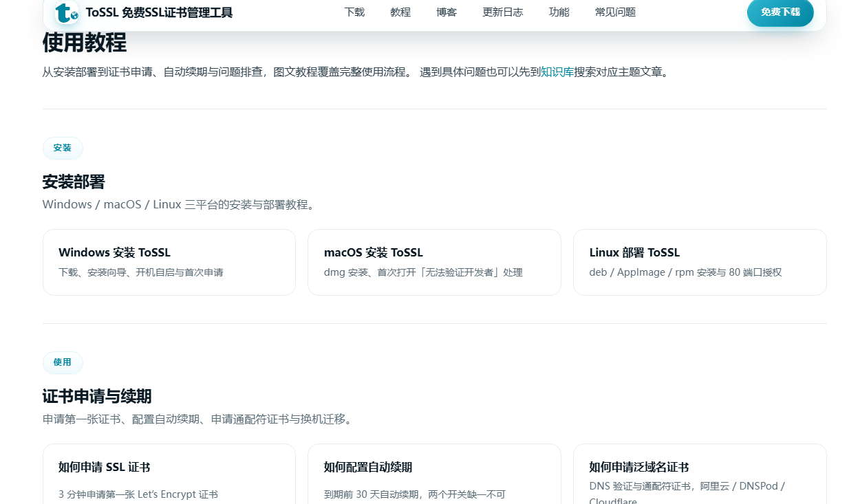
Task: Open the 更新日志 nav item
Action: [x=503, y=12]
